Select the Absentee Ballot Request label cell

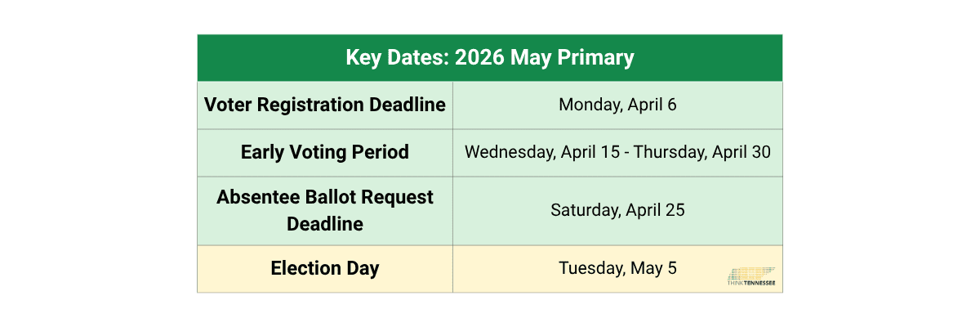pyautogui.click(x=325, y=211)
